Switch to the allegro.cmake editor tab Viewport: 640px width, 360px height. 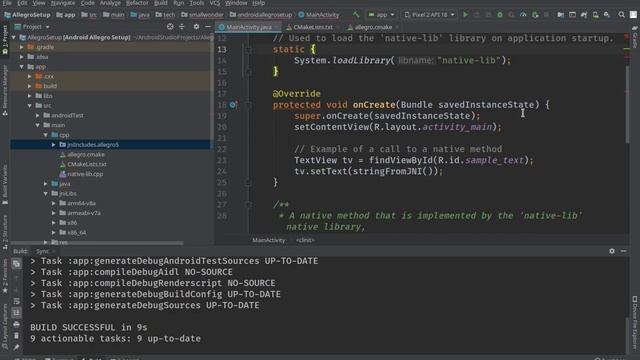[373, 27]
